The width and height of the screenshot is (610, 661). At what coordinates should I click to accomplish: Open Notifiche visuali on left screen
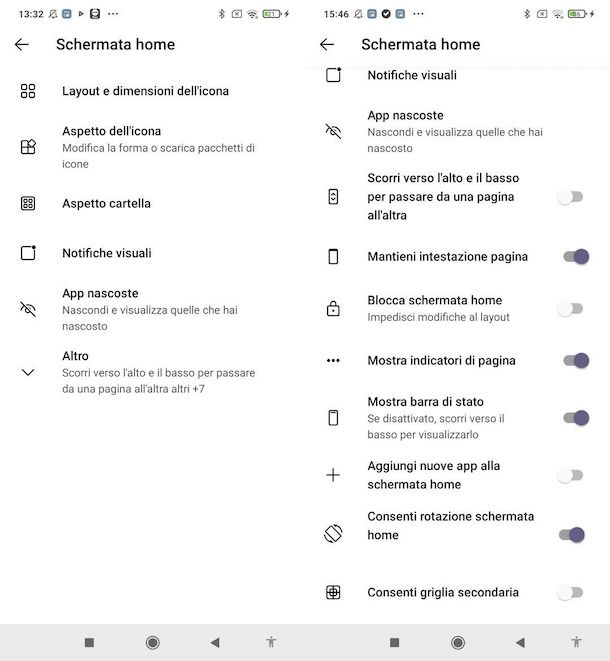tap(107, 253)
